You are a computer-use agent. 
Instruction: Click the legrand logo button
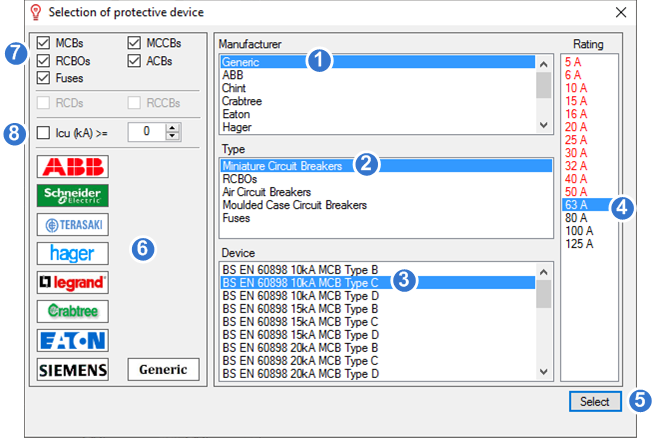73,282
